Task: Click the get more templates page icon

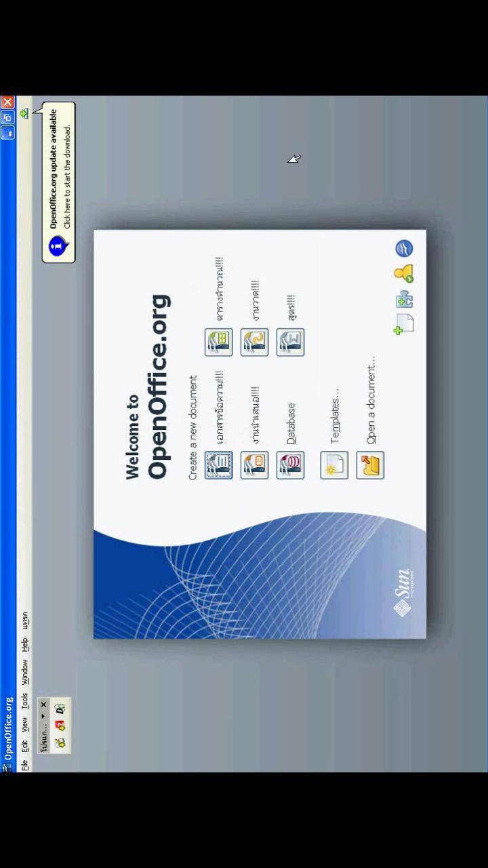Action: coord(403,324)
